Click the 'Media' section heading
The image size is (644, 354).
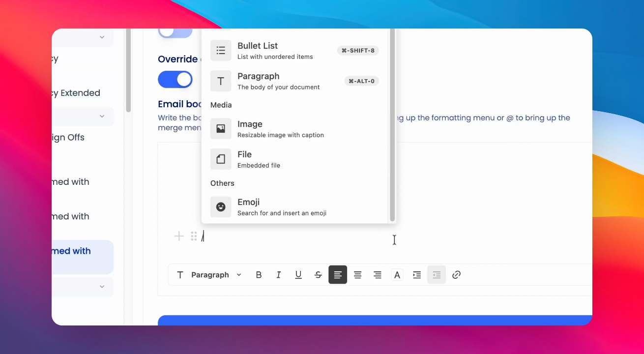point(221,105)
